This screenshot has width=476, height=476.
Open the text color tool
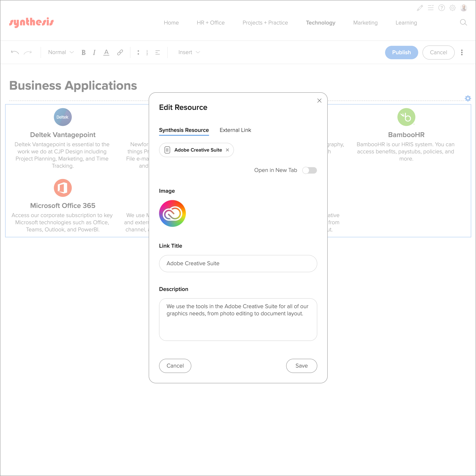click(106, 52)
